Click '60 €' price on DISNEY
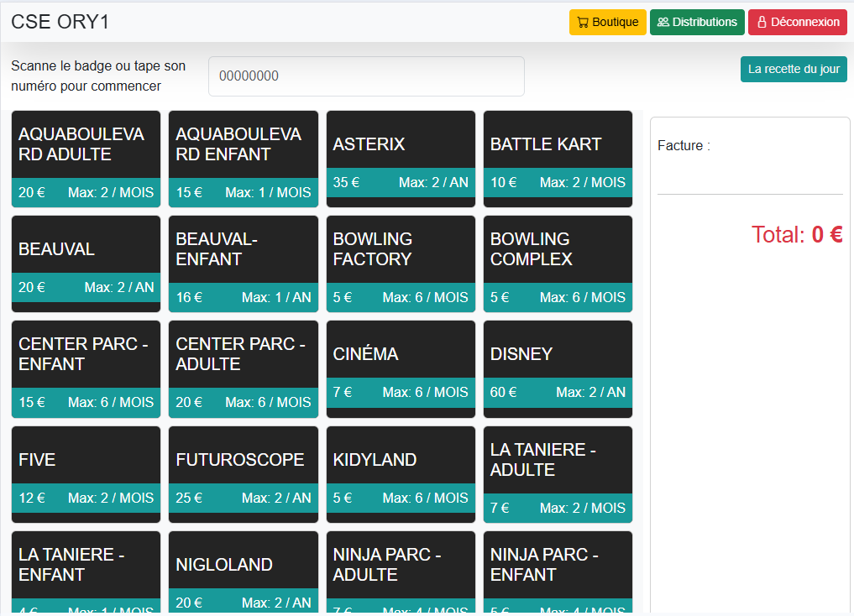 click(503, 393)
